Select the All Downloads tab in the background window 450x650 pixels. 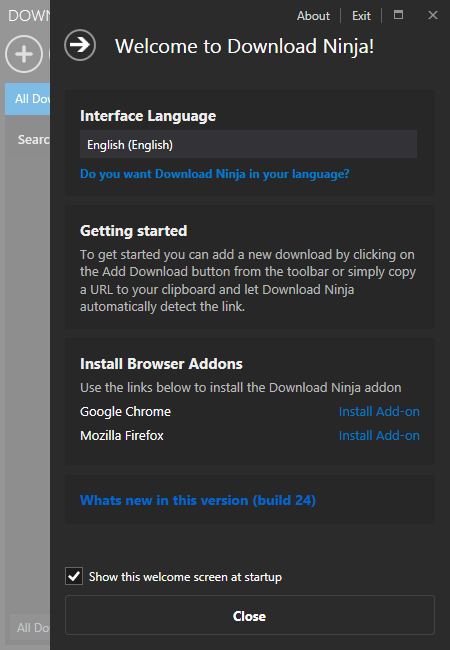(27, 99)
